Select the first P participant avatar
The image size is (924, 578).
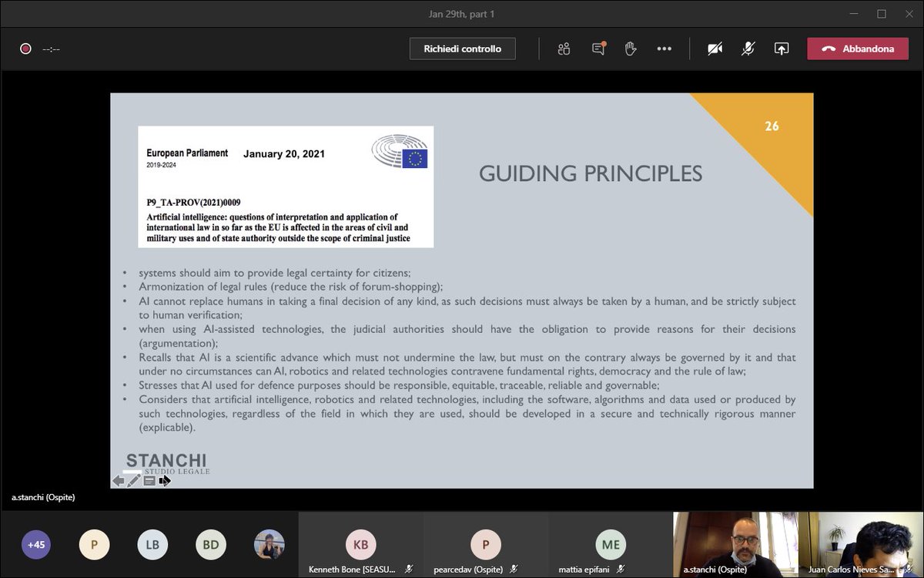click(94, 545)
